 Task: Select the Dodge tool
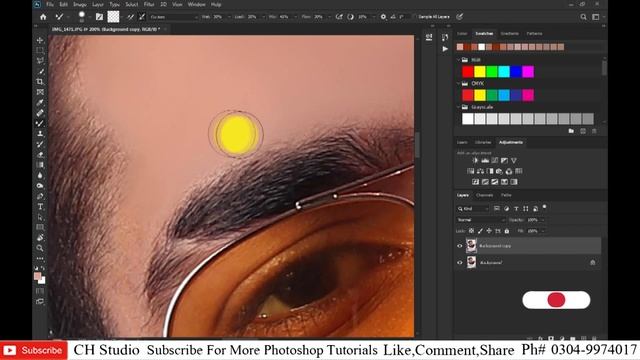(40, 186)
